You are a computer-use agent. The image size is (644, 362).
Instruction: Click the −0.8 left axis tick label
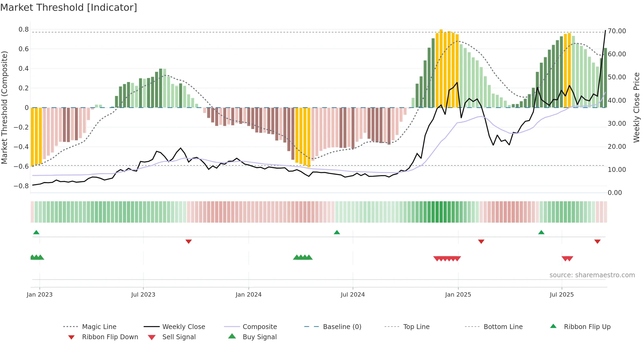pos(21,186)
